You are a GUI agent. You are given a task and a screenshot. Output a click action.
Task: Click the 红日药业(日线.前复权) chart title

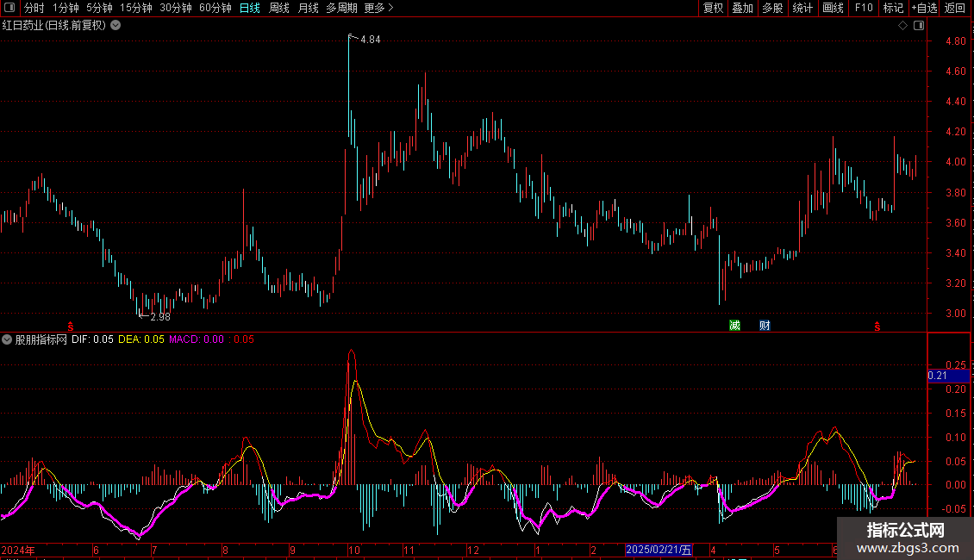click(x=54, y=26)
